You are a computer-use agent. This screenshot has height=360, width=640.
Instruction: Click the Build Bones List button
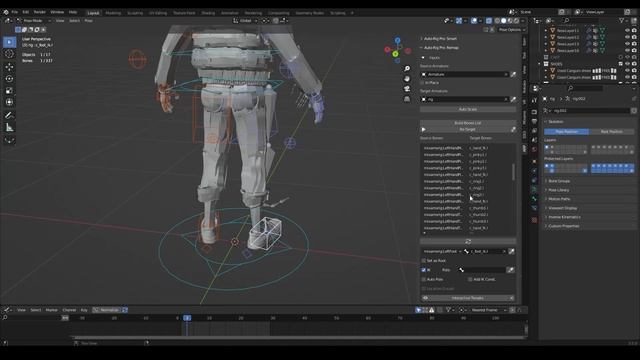(x=468, y=123)
